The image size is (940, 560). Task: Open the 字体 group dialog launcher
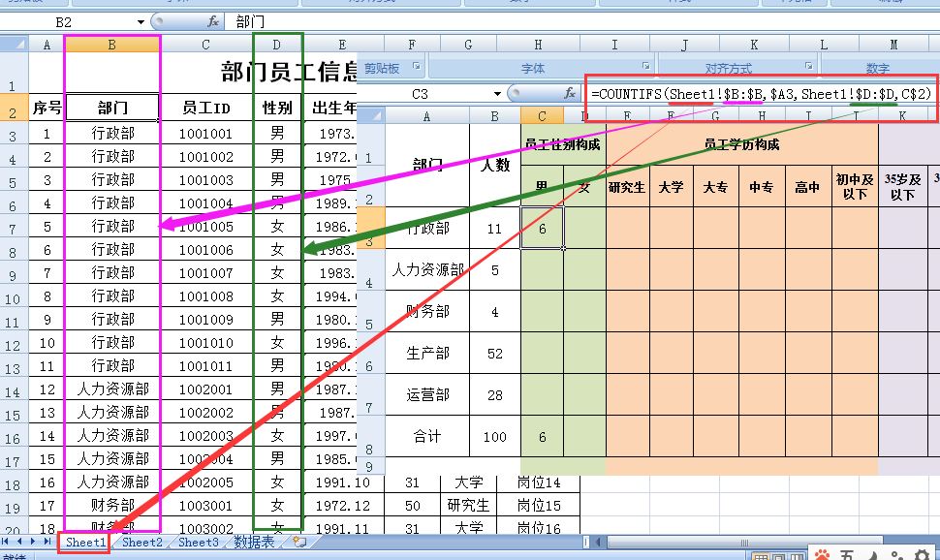point(645,66)
